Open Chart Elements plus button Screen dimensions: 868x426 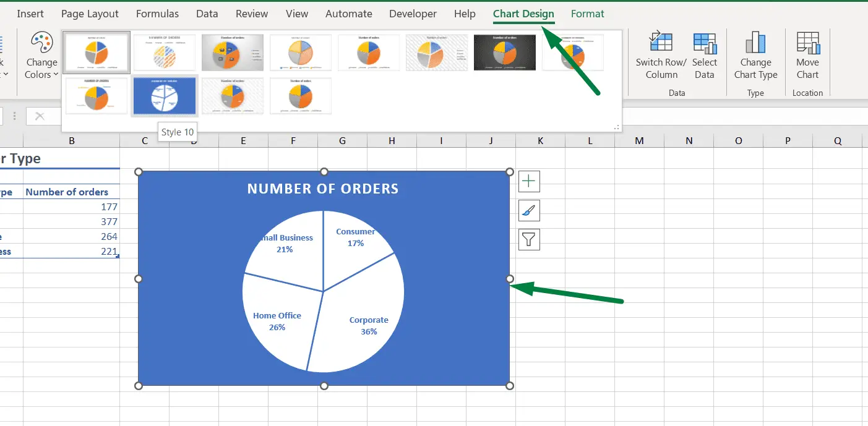pyautogui.click(x=529, y=181)
